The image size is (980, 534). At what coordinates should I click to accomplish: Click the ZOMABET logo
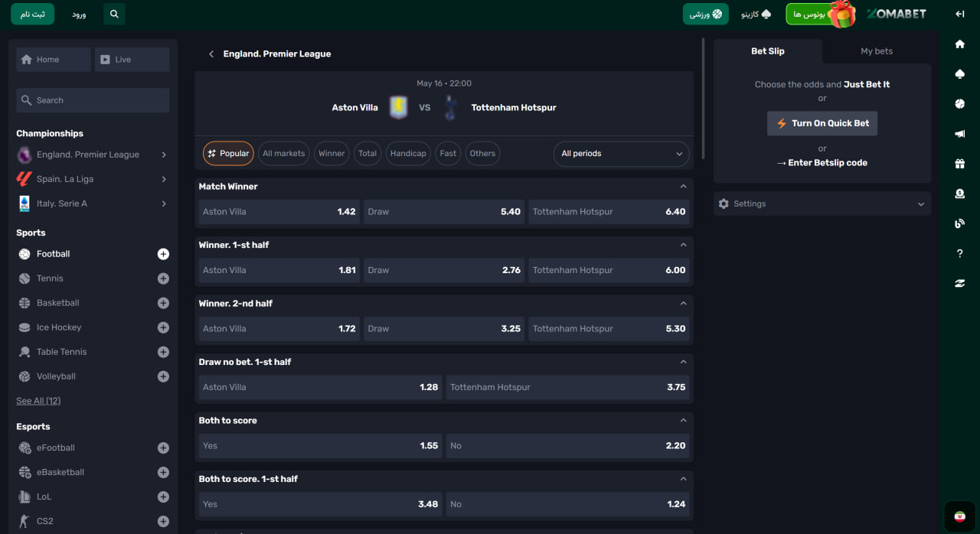pyautogui.click(x=897, y=13)
